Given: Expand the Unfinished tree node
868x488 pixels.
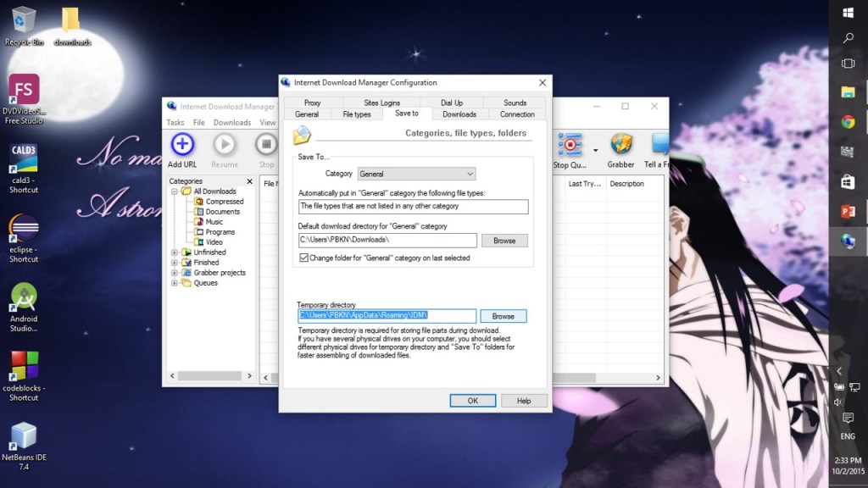Looking at the screenshot, I should pos(175,252).
